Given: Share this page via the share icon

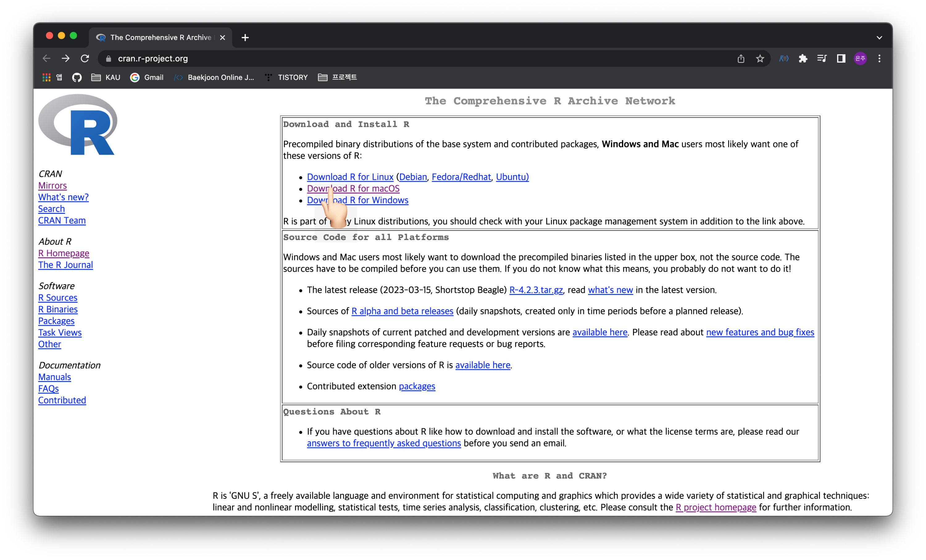Looking at the screenshot, I should (741, 59).
